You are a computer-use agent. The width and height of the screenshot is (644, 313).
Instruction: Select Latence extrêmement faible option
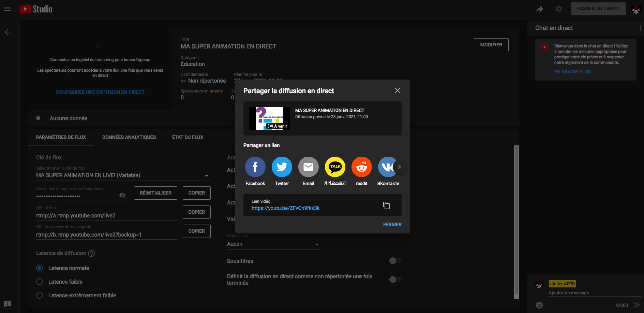[x=40, y=295]
